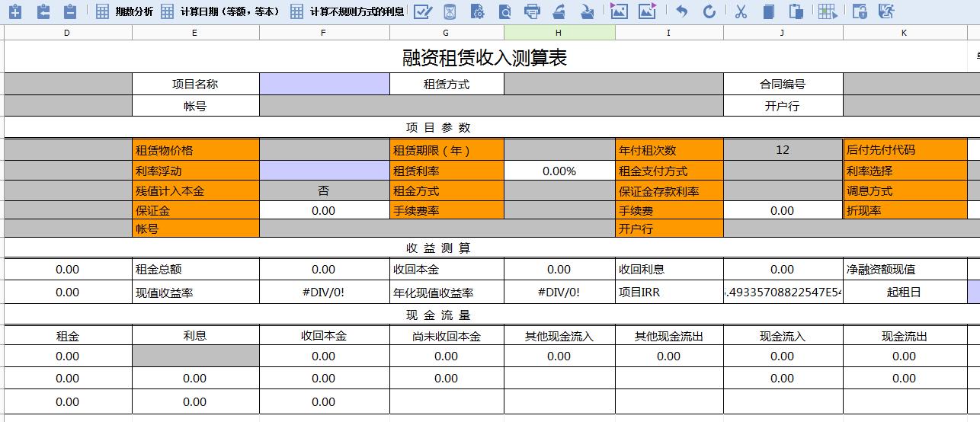Click the grey 租赁方式 value cell
The image size is (980, 422).
click(x=613, y=85)
